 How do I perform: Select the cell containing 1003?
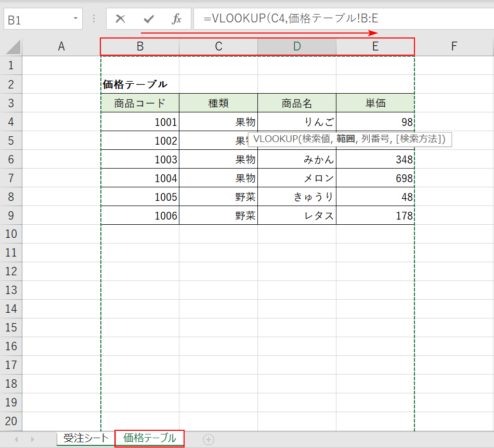point(140,159)
